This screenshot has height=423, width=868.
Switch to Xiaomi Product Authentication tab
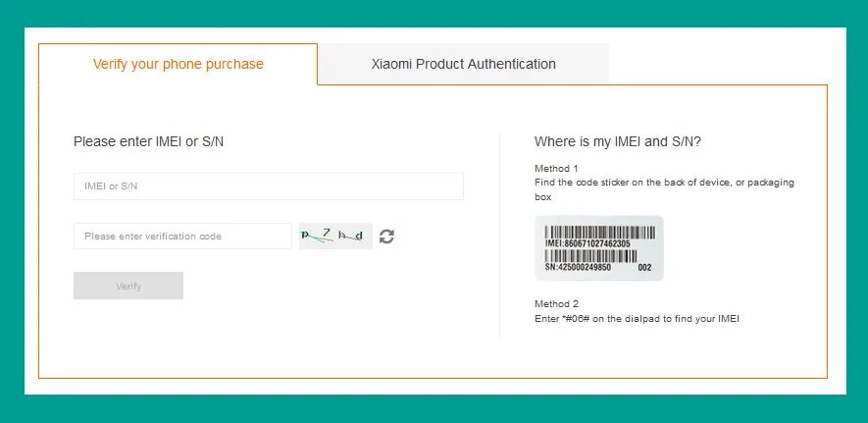(463, 64)
